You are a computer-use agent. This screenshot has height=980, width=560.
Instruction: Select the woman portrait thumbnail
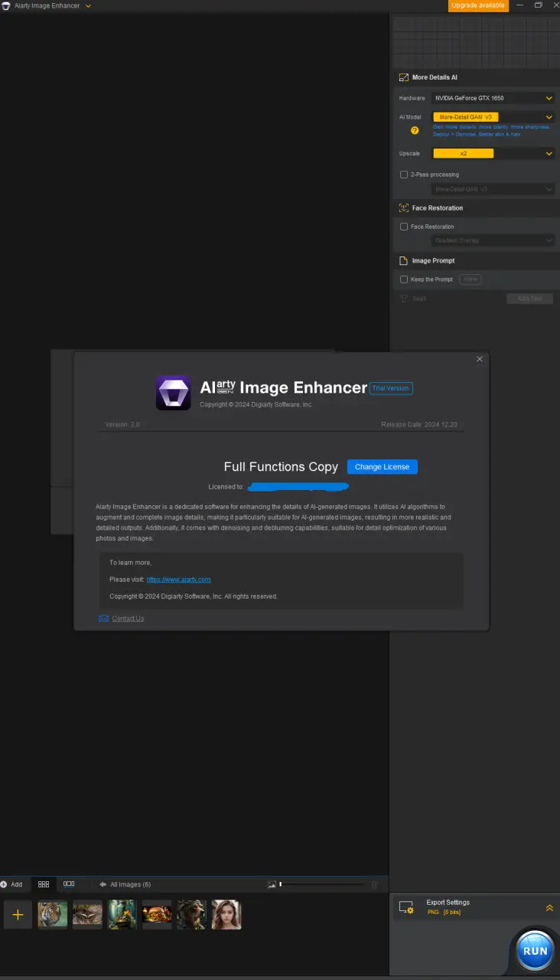(x=226, y=914)
